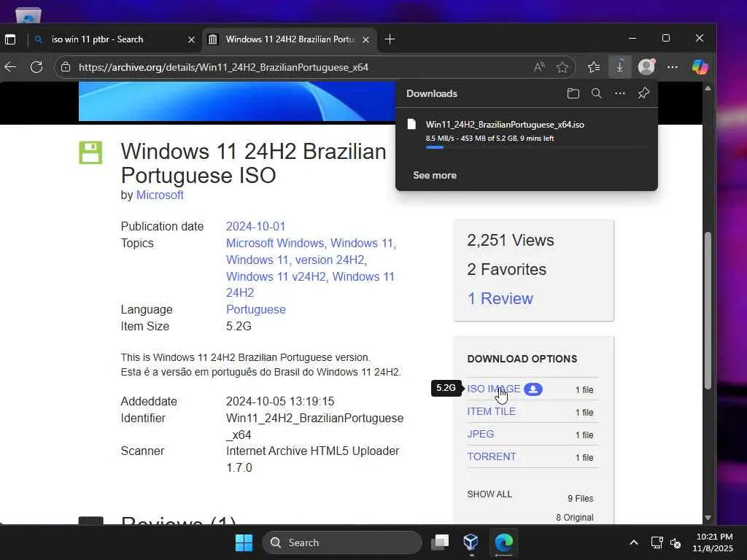This screenshot has height=560, width=747.
Task: Refresh the current page
Action: (36, 67)
